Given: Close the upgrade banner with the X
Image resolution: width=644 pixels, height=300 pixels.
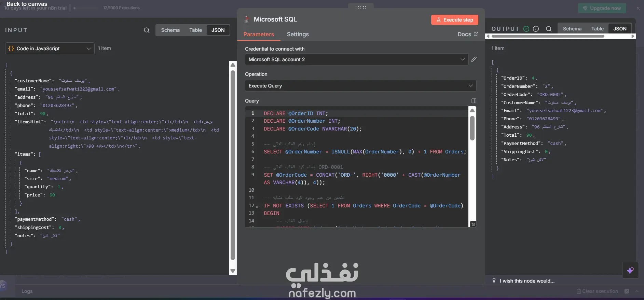Looking at the screenshot, I should click(x=638, y=8).
